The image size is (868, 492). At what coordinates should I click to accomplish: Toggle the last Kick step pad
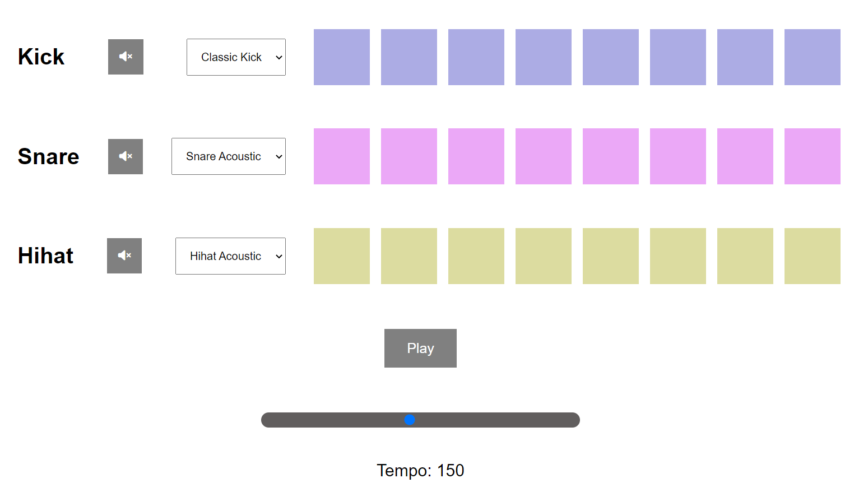(x=812, y=57)
